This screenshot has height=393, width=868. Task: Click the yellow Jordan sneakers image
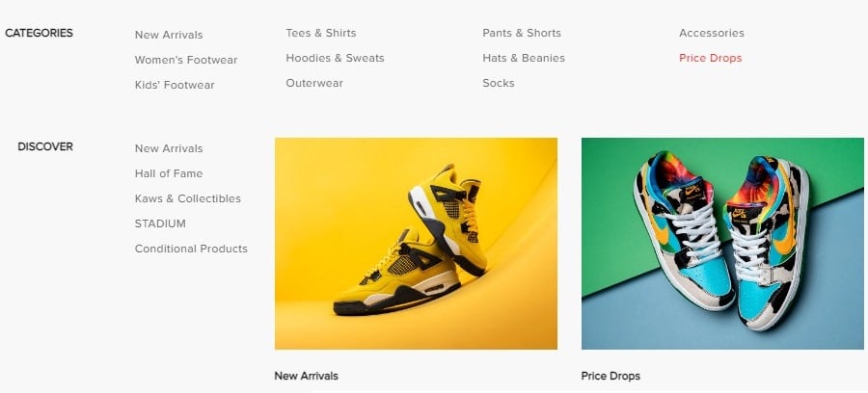click(x=416, y=243)
